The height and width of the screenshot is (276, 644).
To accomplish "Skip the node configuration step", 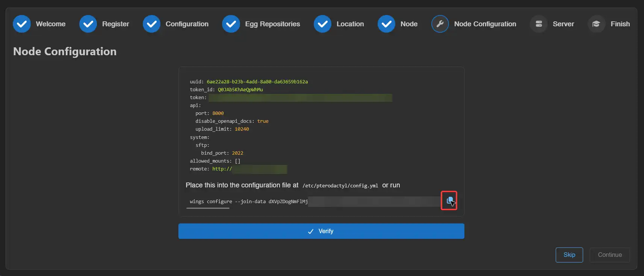I will coord(569,255).
